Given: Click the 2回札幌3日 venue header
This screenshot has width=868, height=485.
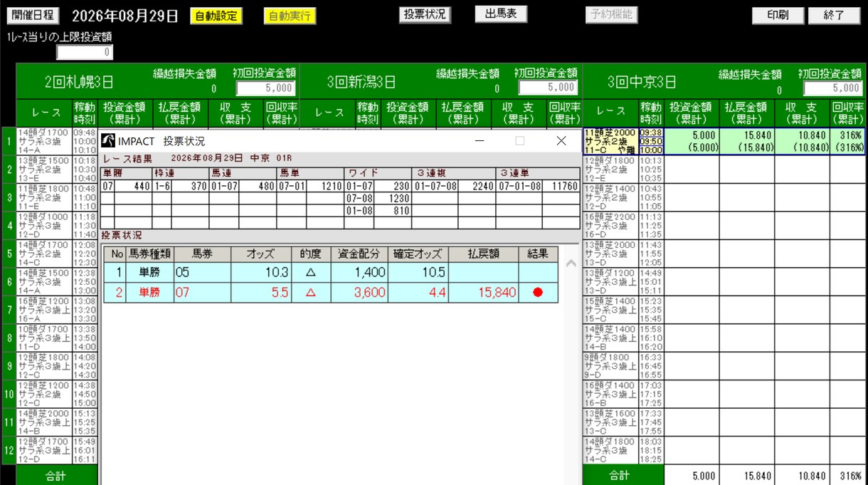Looking at the screenshot, I should click(x=79, y=82).
